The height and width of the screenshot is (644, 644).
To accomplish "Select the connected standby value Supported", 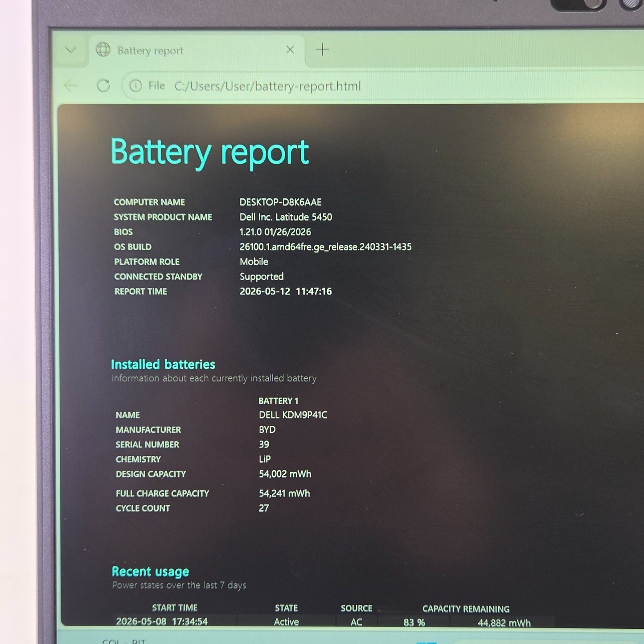I will [x=262, y=277].
